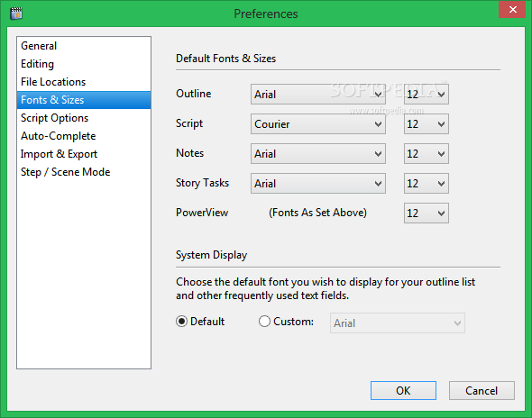Click the Default Fonts & Sizes heading

pos(225,59)
